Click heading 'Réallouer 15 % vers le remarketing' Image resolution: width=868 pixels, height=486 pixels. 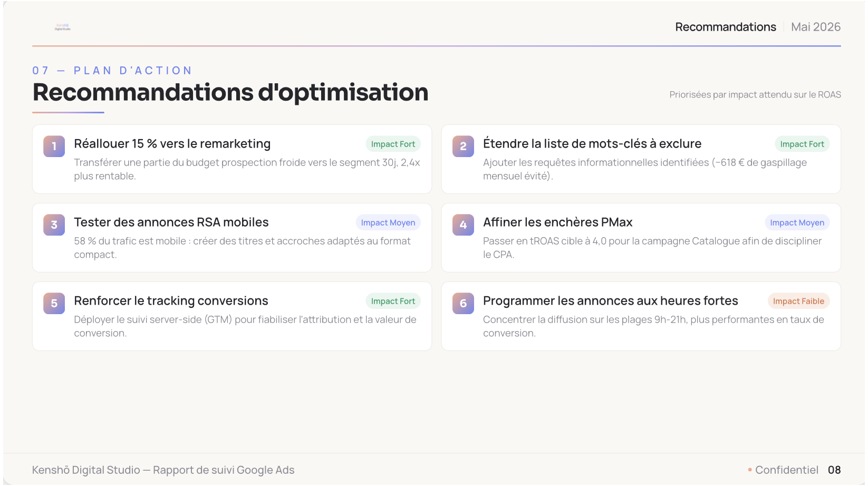(172, 144)
